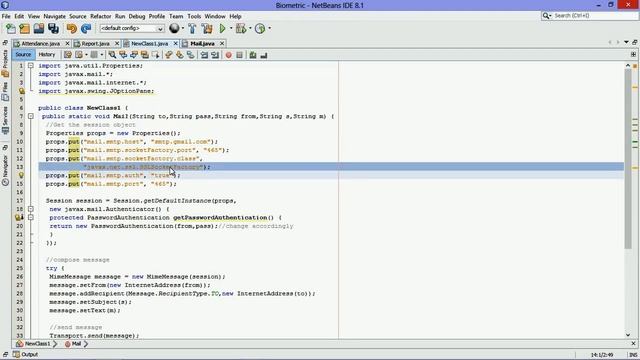
Task: Click the globe browser icon
Action: click(x=174, y=29)
